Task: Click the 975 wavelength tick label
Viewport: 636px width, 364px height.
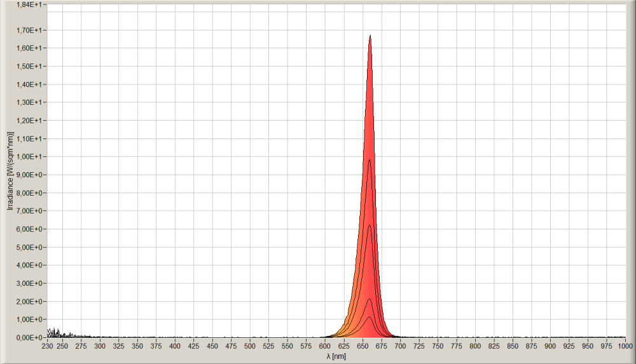Action: pos(606,346)
